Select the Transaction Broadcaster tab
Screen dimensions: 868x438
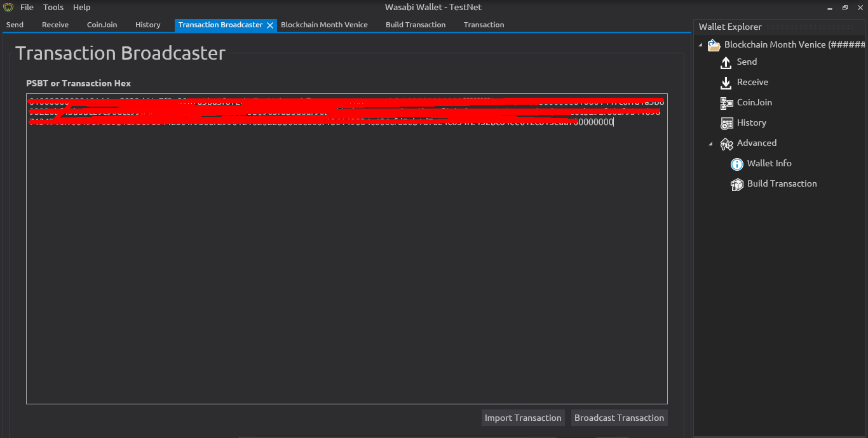click(220, 25)
